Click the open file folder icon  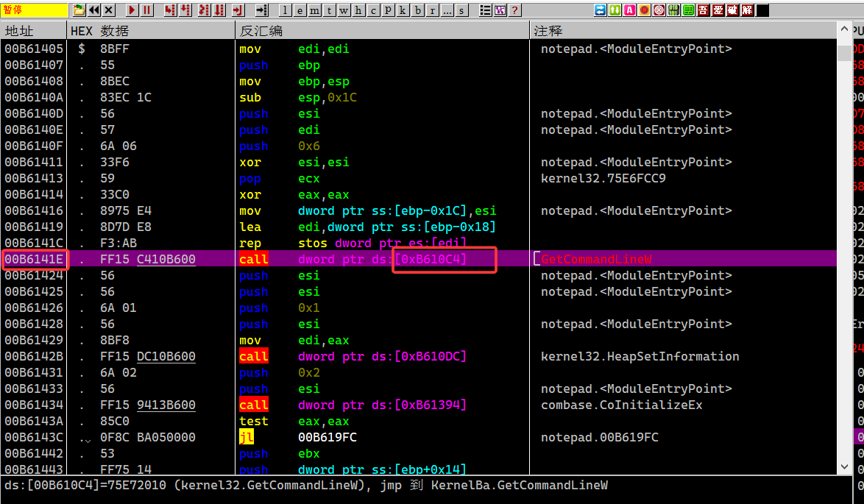79,10
